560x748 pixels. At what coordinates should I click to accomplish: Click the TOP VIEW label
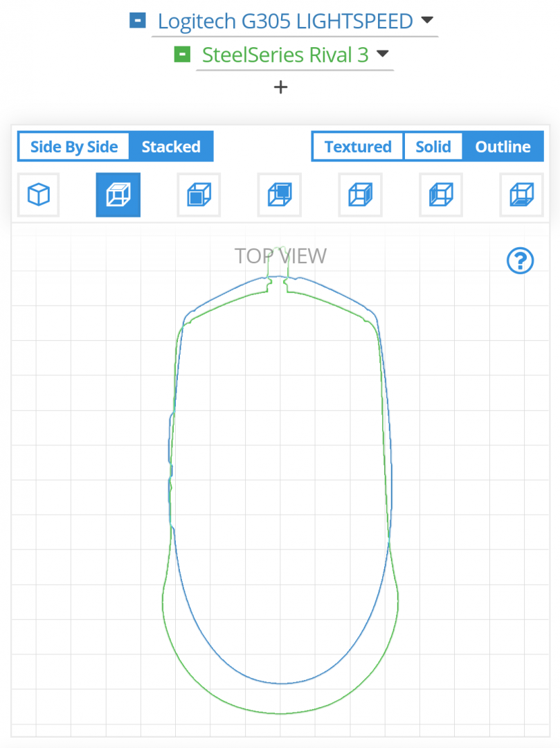[281, 256]
